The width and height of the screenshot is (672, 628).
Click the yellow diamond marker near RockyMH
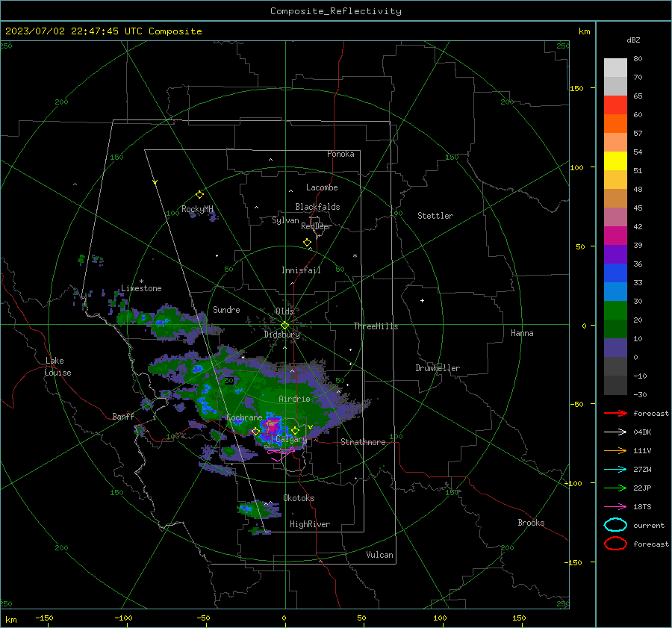(x=199, y=195)
